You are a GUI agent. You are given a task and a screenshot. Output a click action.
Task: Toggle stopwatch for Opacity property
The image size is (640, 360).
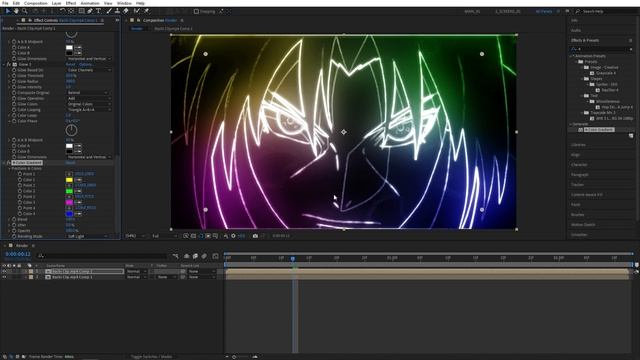pos(14,231)
